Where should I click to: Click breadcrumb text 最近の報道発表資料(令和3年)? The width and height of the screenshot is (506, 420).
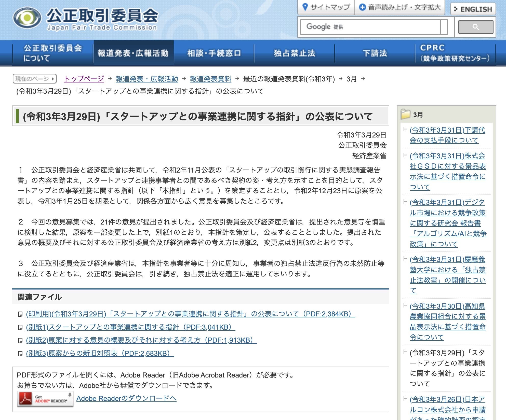pos(289,79)
